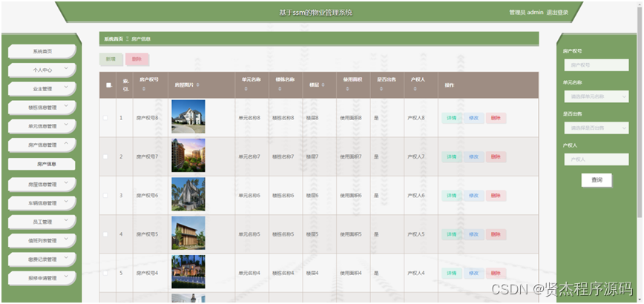Check the row 2 checkbox for 房产权号7
Viewport: 644px width, 304px height.
point(105,156)
